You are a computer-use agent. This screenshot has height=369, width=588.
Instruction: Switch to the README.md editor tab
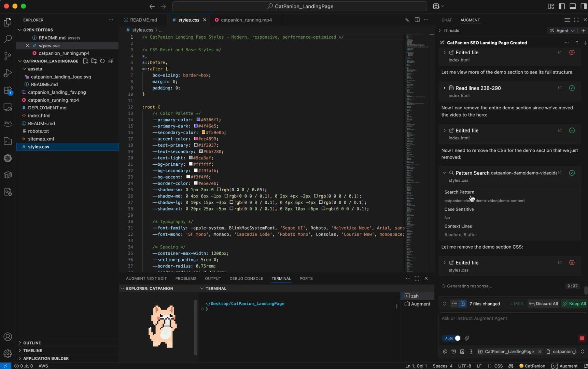coord(143,20)
